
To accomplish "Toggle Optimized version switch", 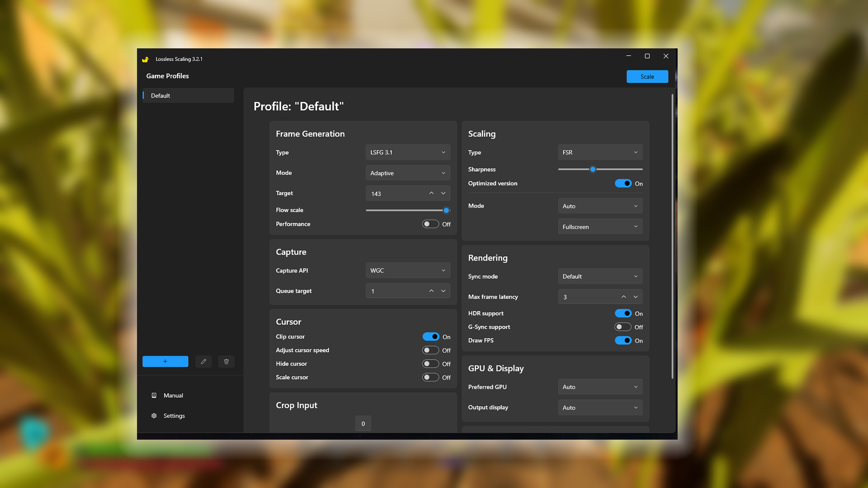I will 623,183.
